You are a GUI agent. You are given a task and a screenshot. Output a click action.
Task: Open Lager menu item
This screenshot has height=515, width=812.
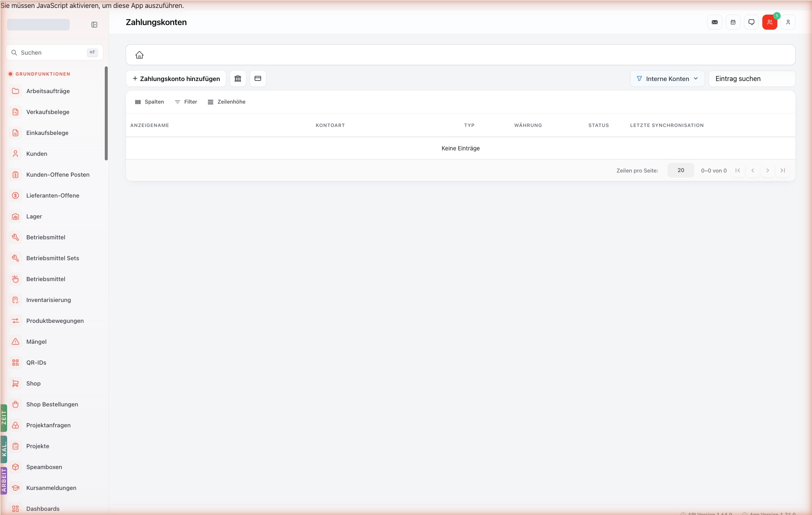pyautogui.click(x=55, y=216)
